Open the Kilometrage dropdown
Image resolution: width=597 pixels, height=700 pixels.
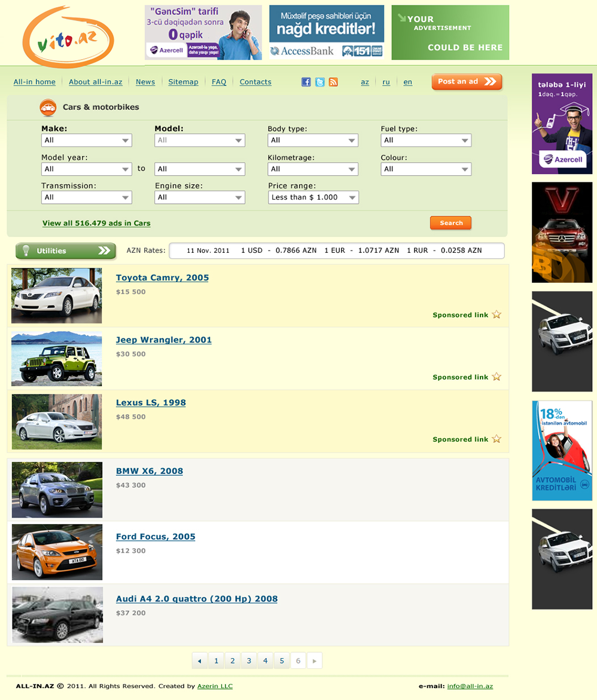point(313,169)
